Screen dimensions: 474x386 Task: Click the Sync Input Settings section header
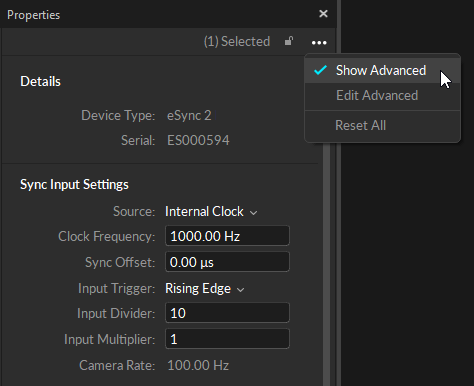74,184
